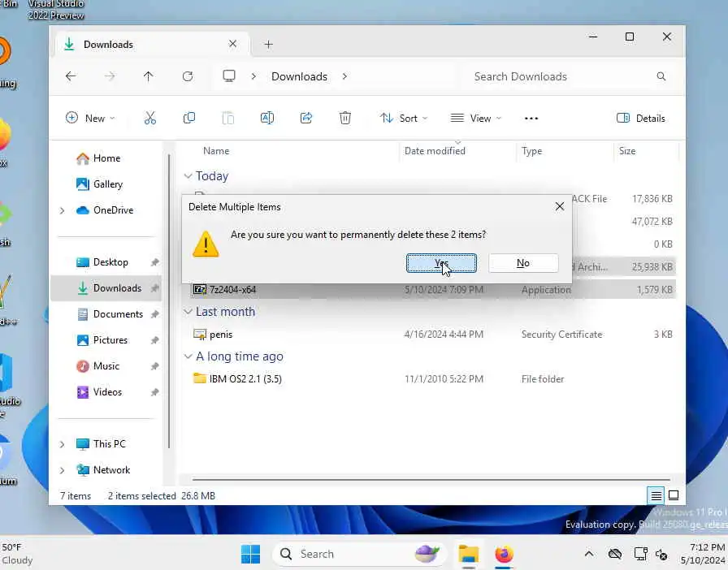This screenshot has height=570, width=728.
Task: Expand the This PC tree node
Action: pos(63,444)
